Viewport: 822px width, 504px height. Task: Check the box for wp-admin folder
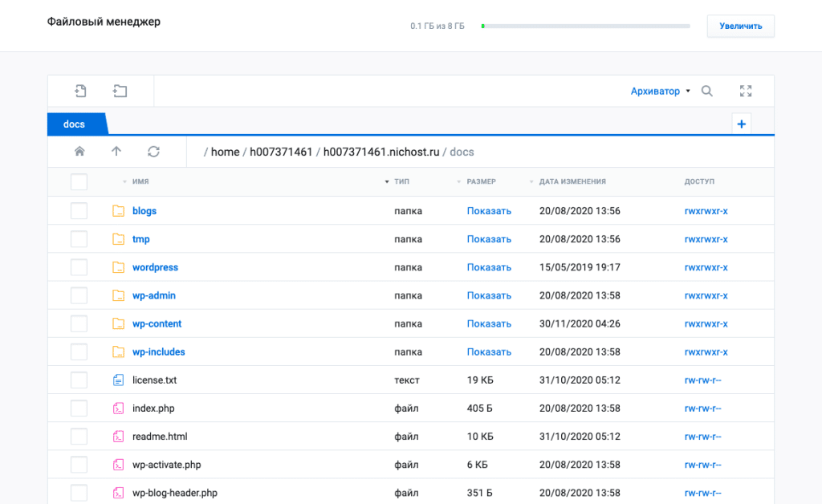coord(79,295)
